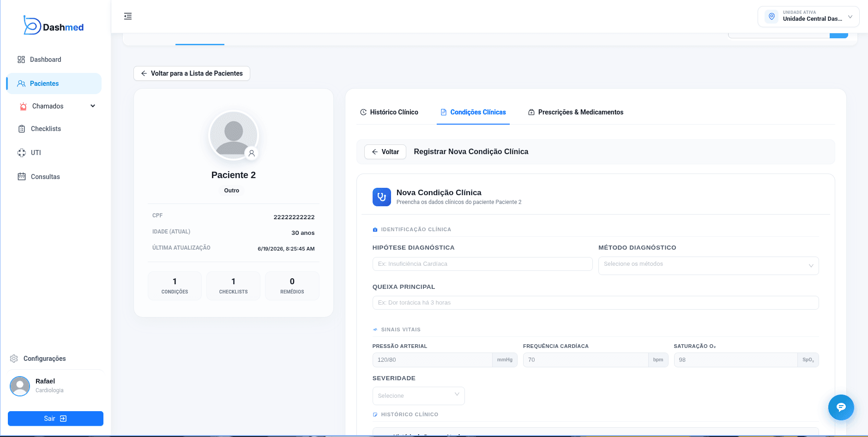
Task: Switch to Prescrições & Medicamentos tab
Action: click(x=576, y=112)
